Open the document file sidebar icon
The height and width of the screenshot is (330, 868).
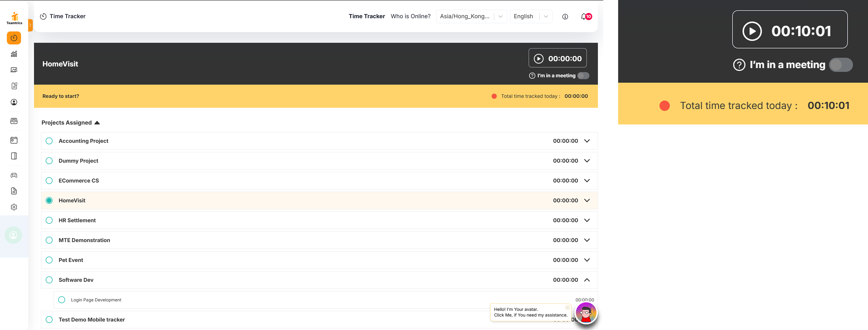14,191
